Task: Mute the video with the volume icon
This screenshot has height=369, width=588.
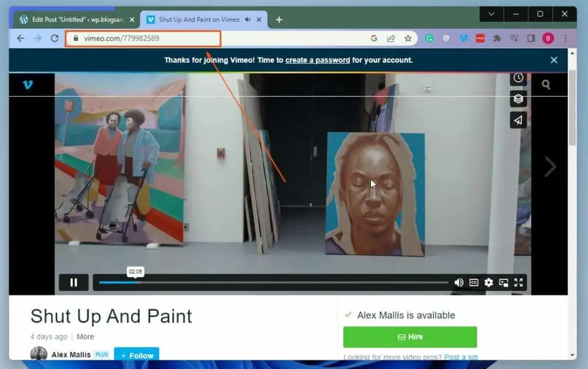Action: coord(458,282)
